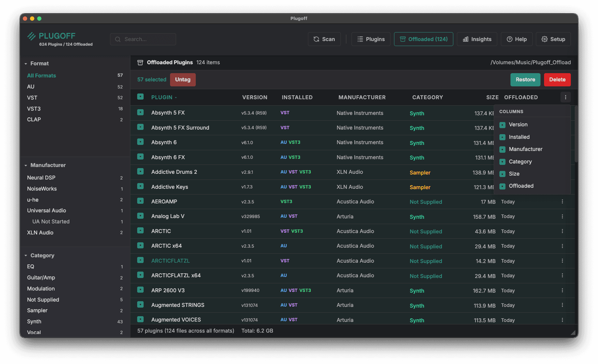
Task: Uncheck the ARP 2600 V3 checkbox
Action: [140, 290]
